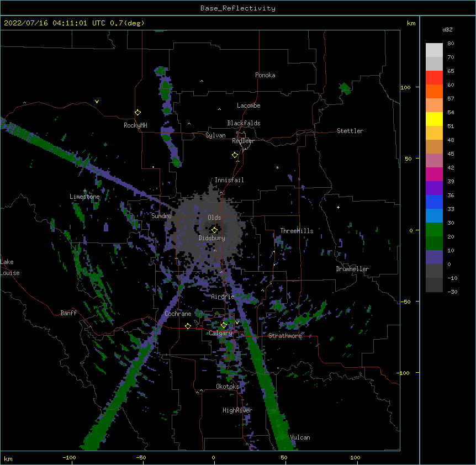This screenshot has height=465, width=476.
Task: Click the ThreeHills town label
Action: click(x=297, y=231)
